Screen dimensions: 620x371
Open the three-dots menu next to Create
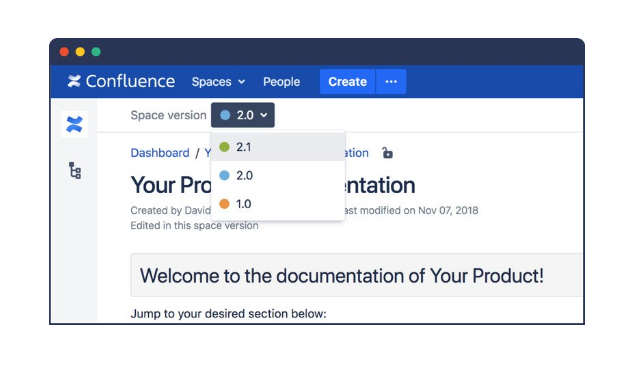point(391,81)
